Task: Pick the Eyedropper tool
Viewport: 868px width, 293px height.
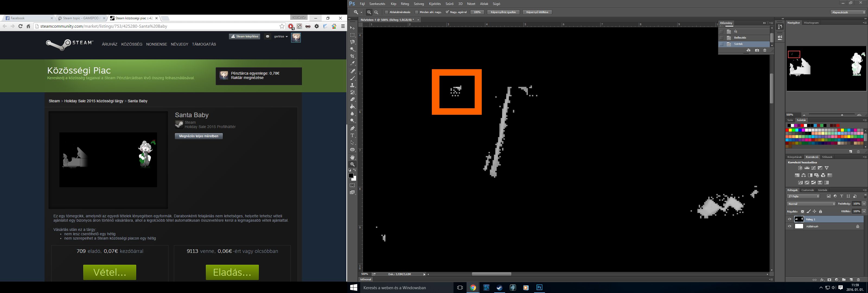Action: click(x=352, y=63)
